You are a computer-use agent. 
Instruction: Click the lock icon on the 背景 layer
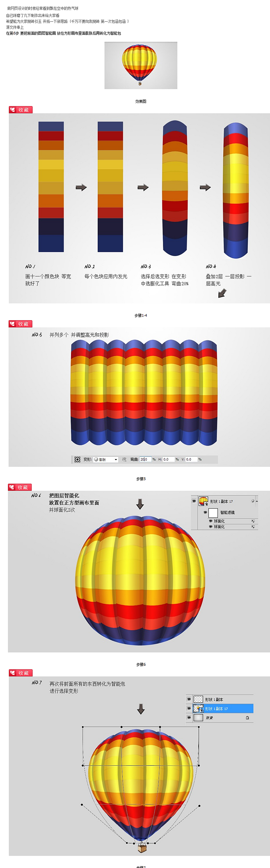(247, 718)
